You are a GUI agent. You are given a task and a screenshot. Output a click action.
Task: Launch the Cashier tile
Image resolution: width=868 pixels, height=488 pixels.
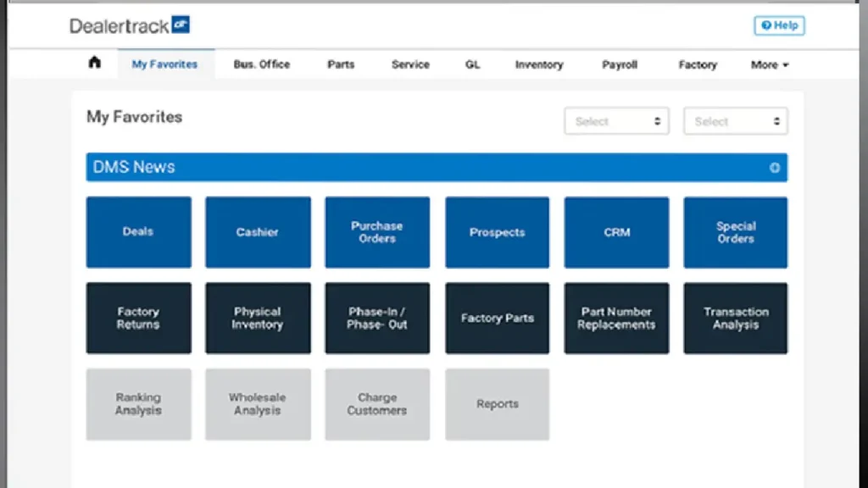(x=258, y=232)
